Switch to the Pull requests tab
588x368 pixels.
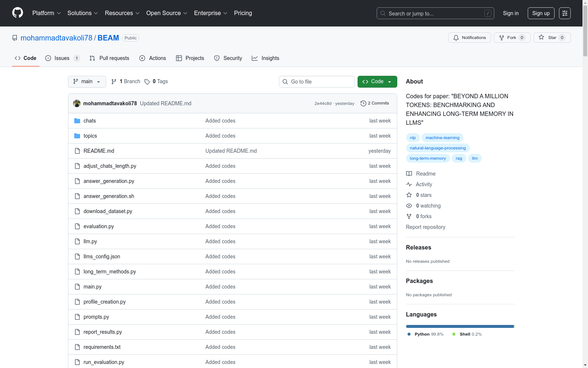pos(110,58)
